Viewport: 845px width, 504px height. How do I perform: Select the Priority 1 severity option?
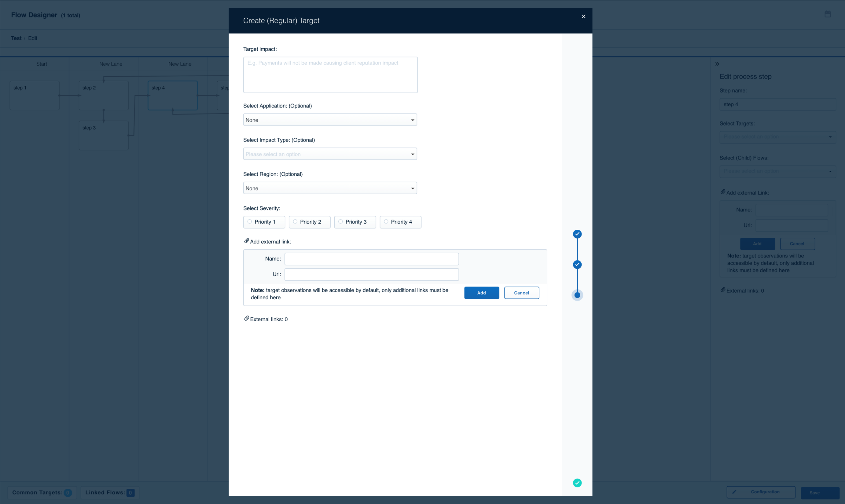[264, 222]
